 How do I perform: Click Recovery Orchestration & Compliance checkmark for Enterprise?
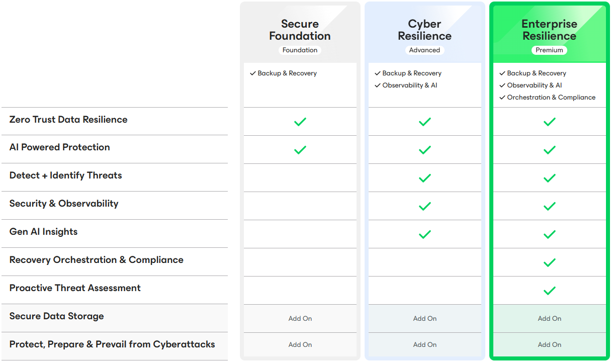pyautogui.click(x=550, y=262)
